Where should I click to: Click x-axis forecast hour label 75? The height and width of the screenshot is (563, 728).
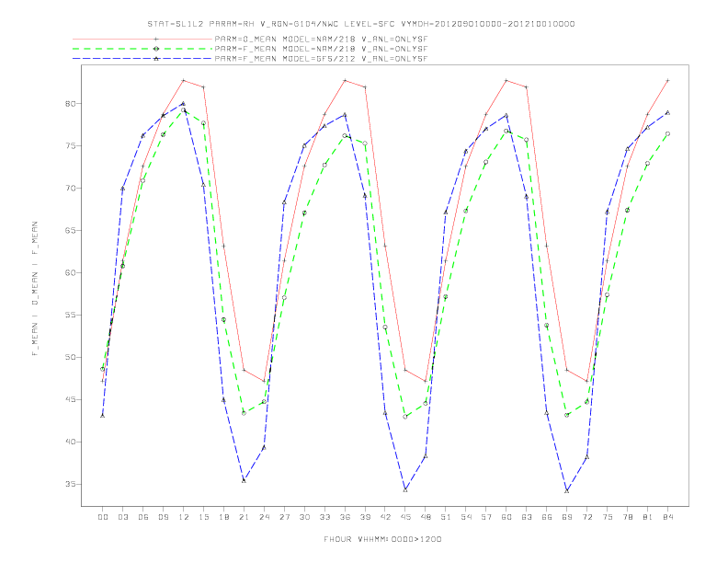coord(608,517)
